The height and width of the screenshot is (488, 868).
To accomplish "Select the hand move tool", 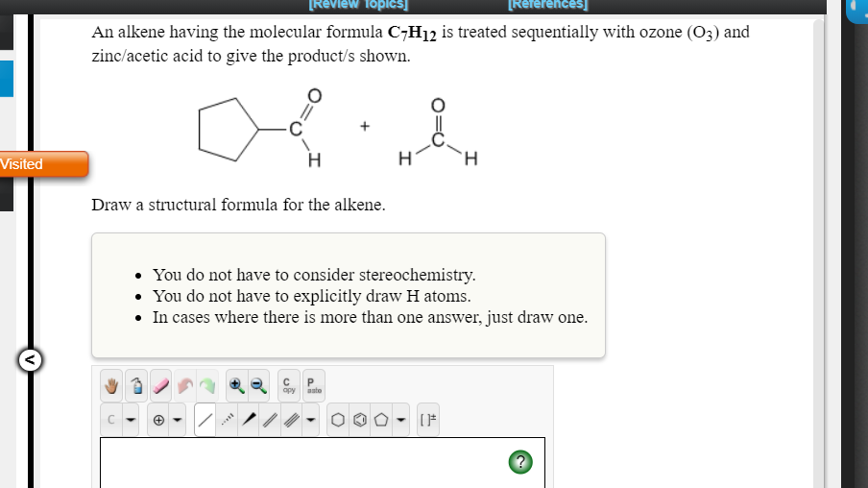I will [x=111, y=386].
